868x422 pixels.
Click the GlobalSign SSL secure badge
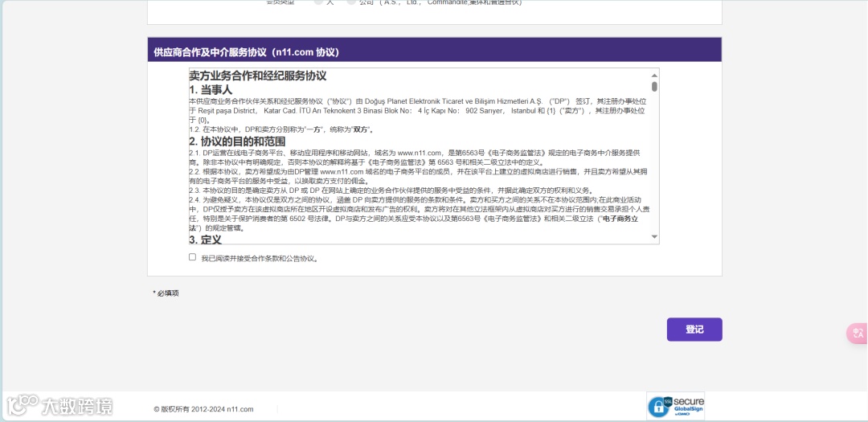point(675,406)
